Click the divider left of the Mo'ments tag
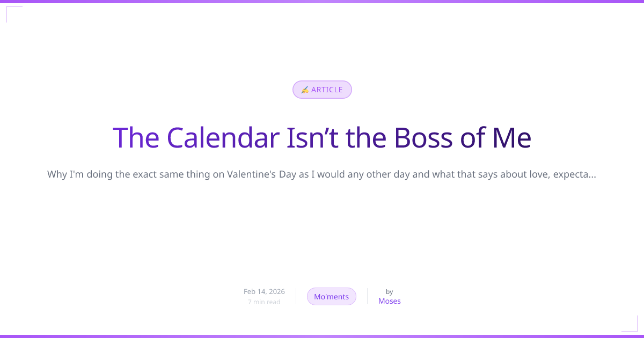Screen dimensions: 644x338 coord(296,296)
